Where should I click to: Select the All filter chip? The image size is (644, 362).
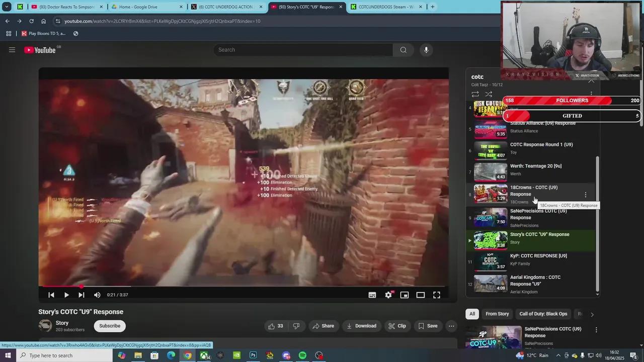pos(472,314)
